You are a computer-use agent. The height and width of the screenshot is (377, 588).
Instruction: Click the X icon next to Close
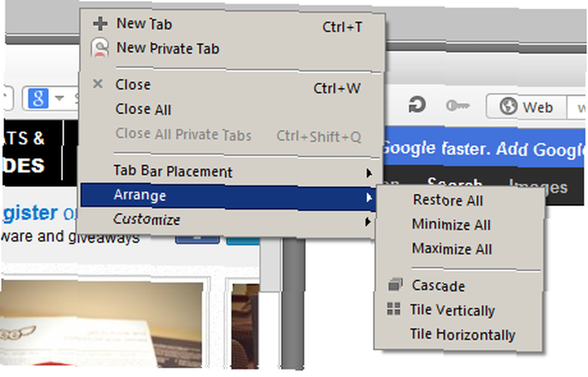pos(98,84)
